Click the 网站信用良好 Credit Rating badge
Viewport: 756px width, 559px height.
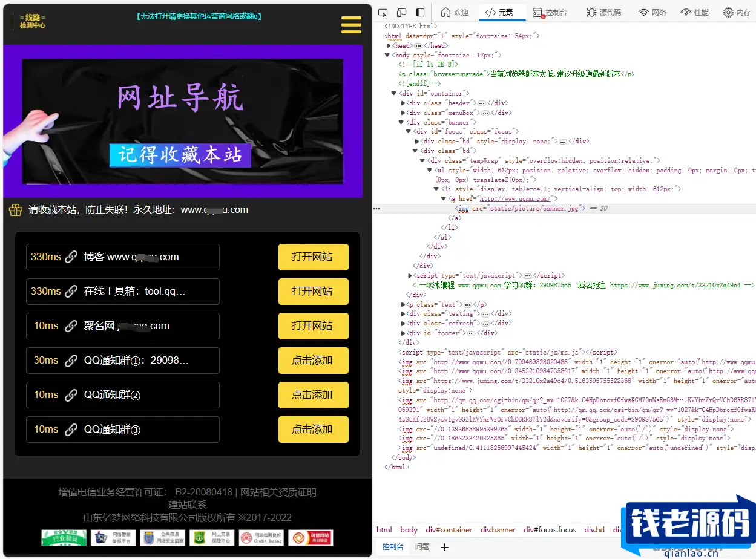click(x=261, y=538)
